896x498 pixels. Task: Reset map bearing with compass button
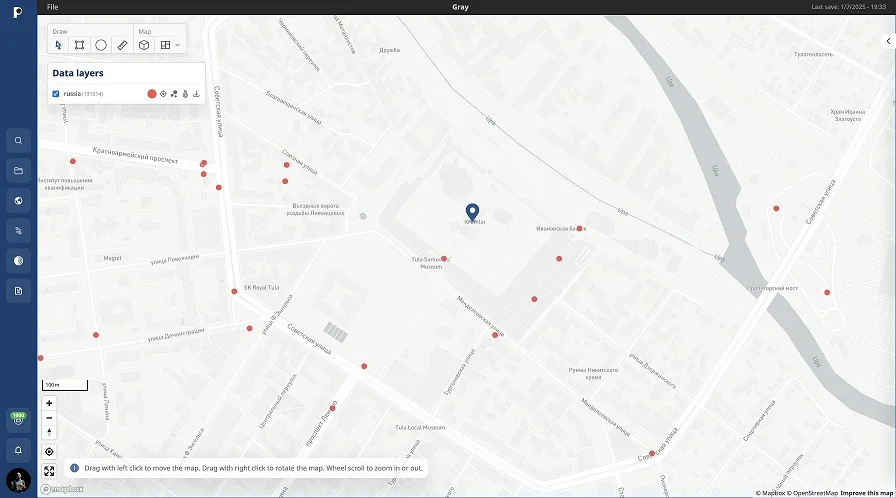click(49, 432)
